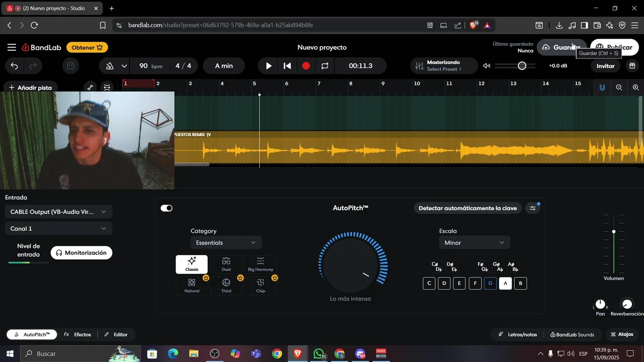Zoom out the timeline
The image size is (644, 362).
point(619,87)
